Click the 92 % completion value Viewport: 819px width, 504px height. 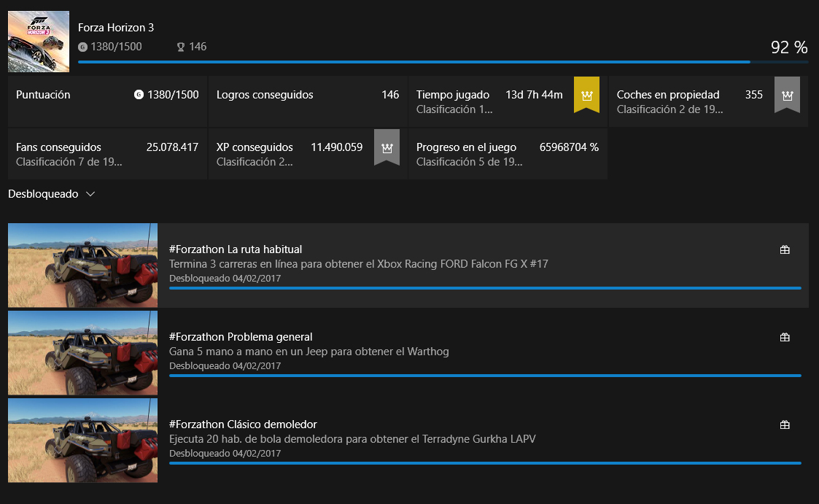pos(789,47)
